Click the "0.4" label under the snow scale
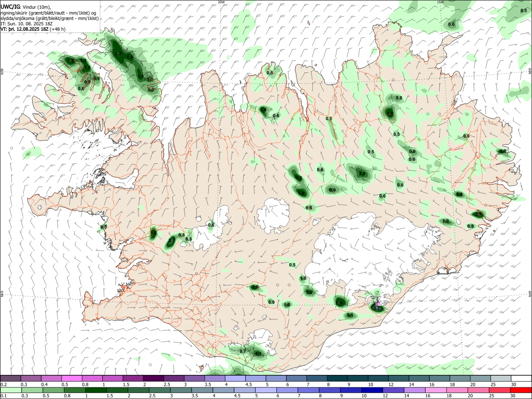 point(44,384)
